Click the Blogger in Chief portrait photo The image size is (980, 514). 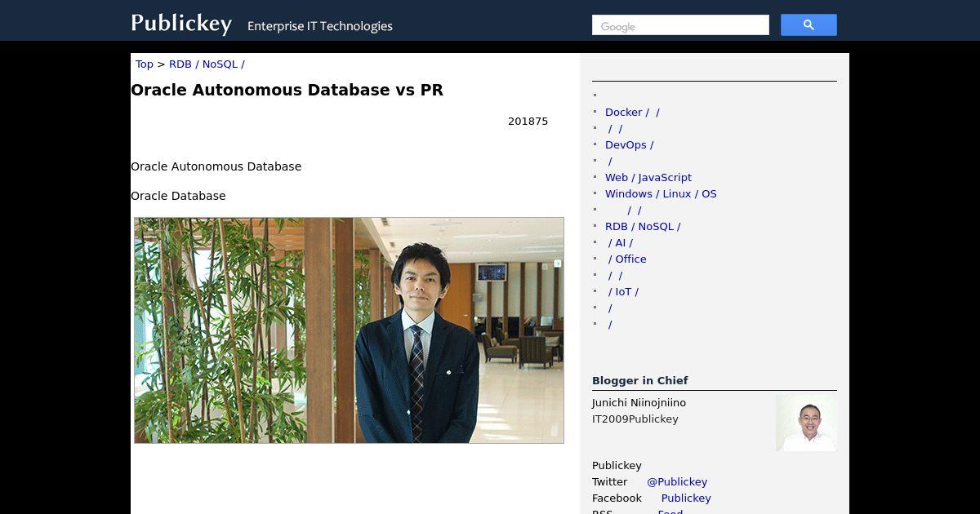point(806,423)
